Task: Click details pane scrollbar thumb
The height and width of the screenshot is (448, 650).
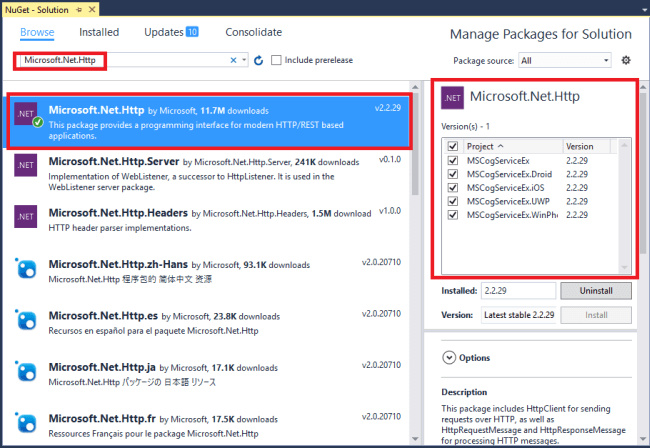Action: pos(643,174)
